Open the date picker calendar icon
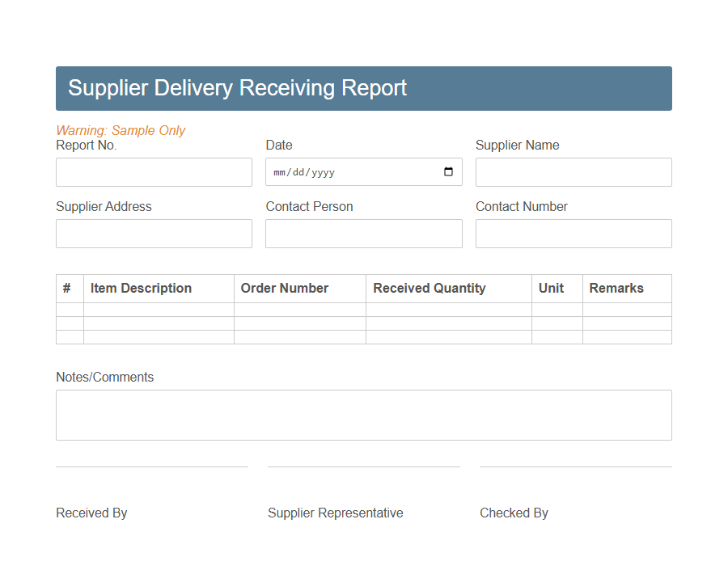The height and width of the screenshot is (574, 728). pos(449,171)
